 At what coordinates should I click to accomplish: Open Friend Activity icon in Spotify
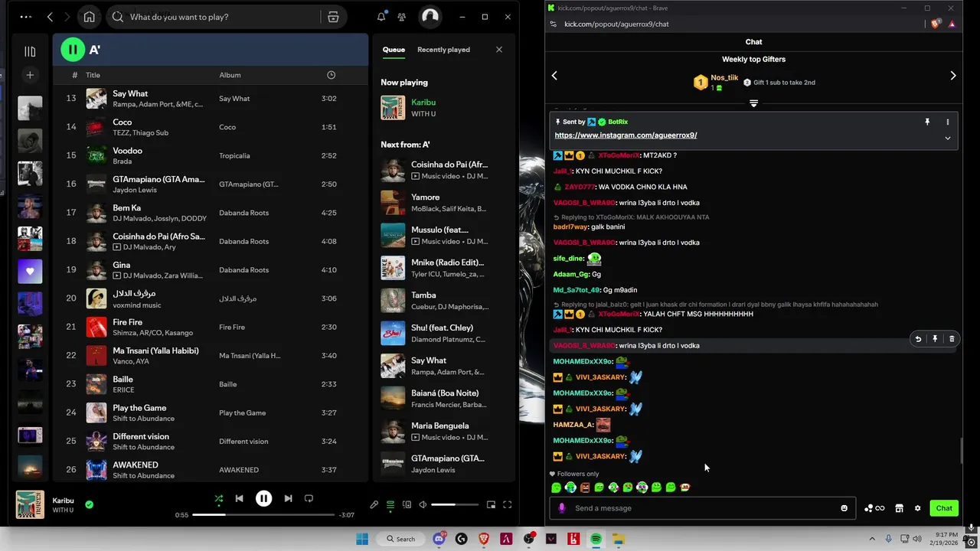coord(402,17)
